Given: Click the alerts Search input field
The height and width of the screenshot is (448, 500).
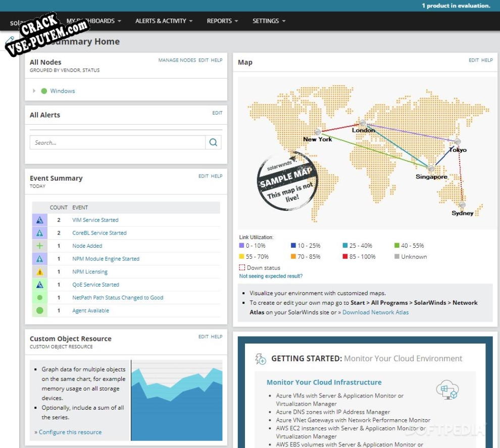Looking at the screenshot, I should point(118,142).
